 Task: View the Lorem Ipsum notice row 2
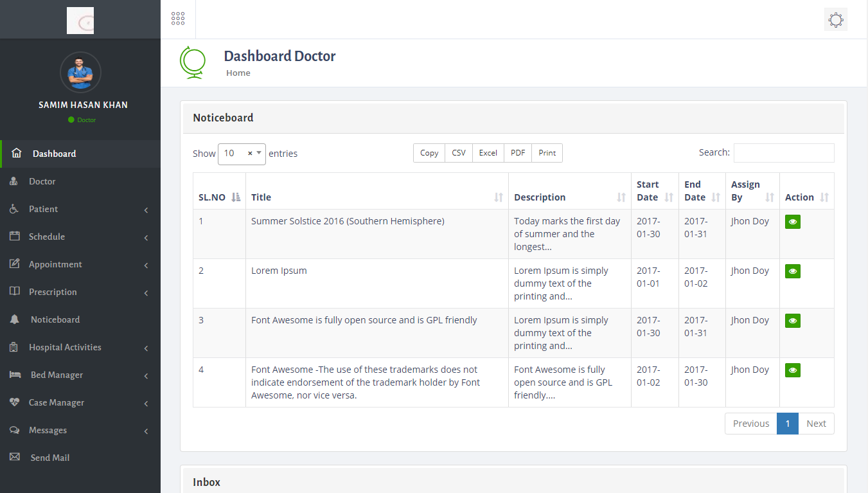792,271
